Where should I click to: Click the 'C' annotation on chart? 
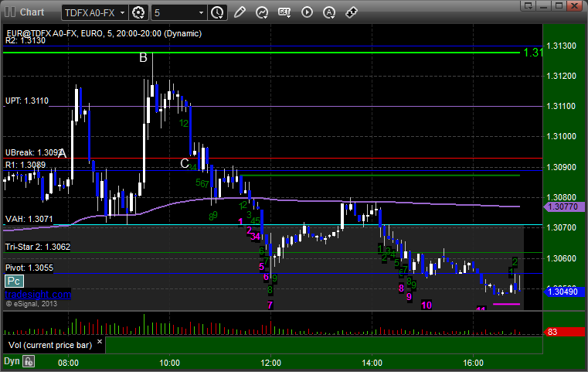click(185, 163)
